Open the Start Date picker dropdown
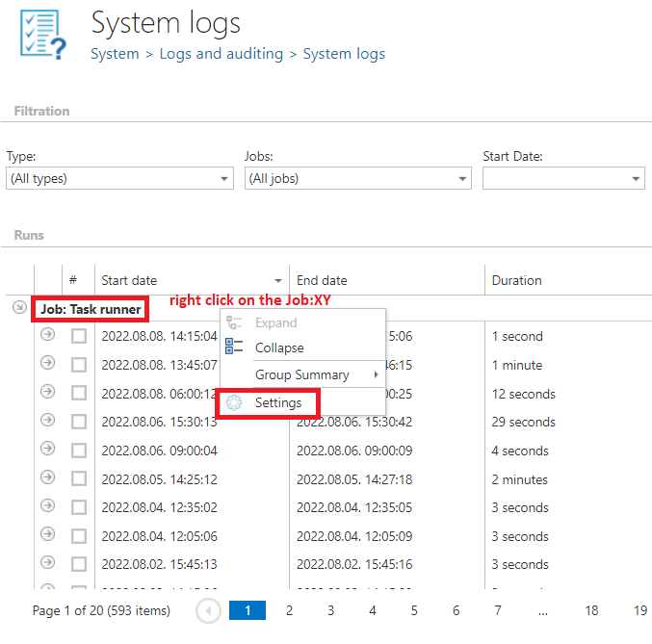Viewport: 652px width, 644px height. (x=637, y=178)
